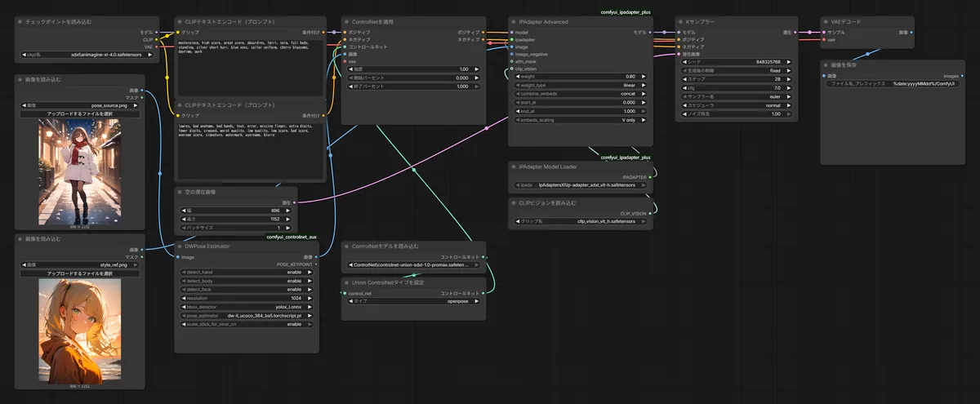The width and height of the screenshot is (980, 404).
Task: Collapse the ControlNetモデルを読み込む node title dot
Action: [x=346, y=246]
